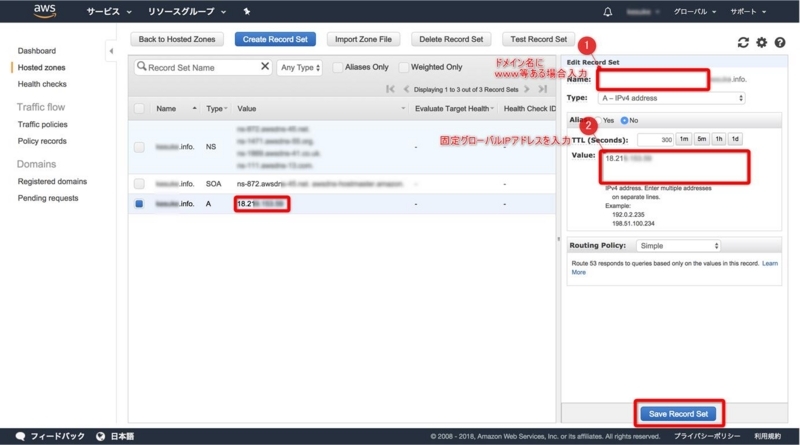Image resolution: width=800 pixels, height=445 pixels.
Task: Open the リソースグループ menu
Action: tap(187, 11)
